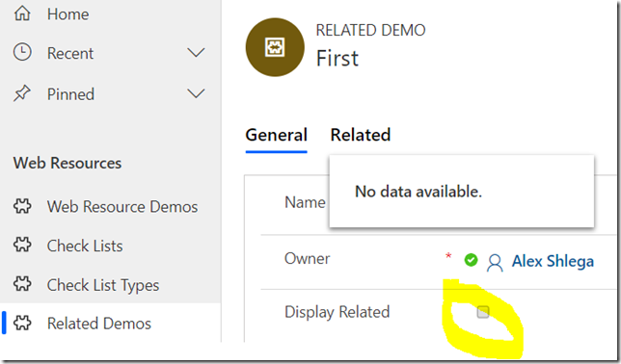Toggle the Display Related checkbox

coord(483,312)
